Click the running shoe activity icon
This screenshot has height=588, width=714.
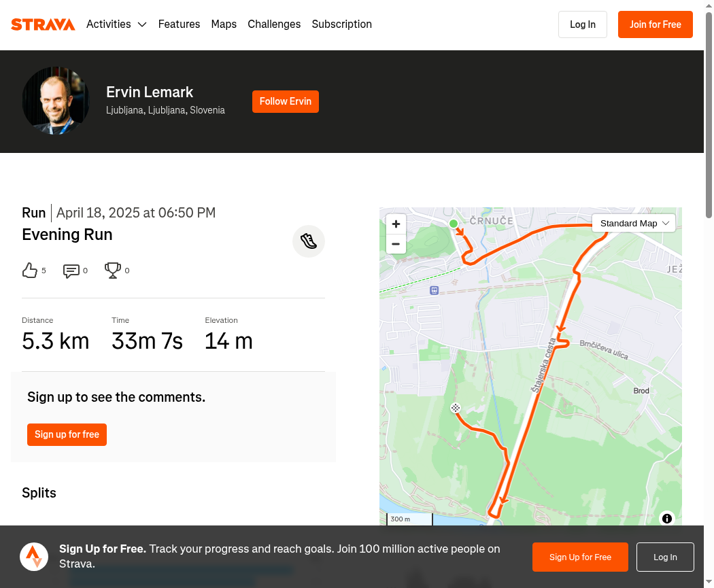309,241
